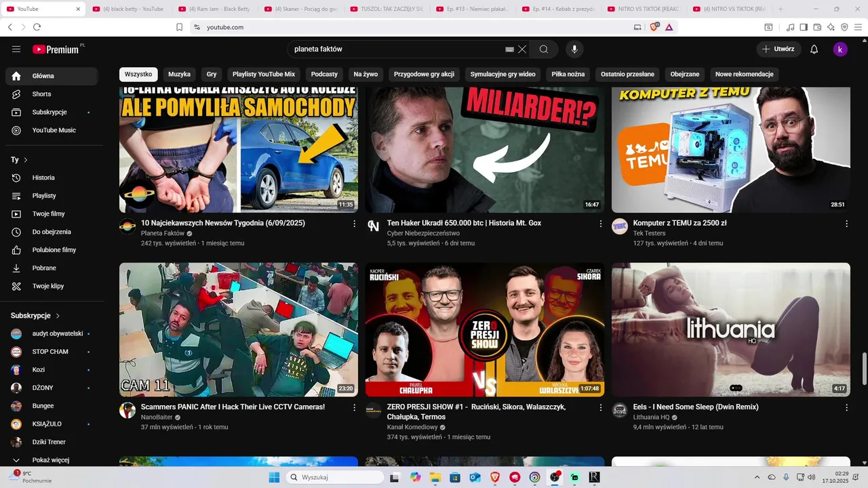Viewport: 868px width, 488px height.
Task: Select Przygodowe gry akcji chip
Action: (424, 75)
